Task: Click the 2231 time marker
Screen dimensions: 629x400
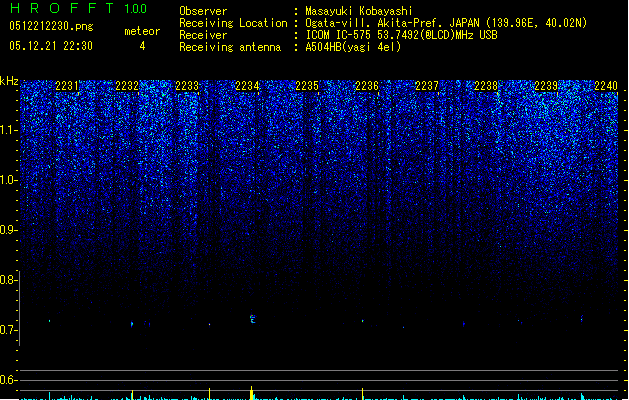Action: point(67,86)
